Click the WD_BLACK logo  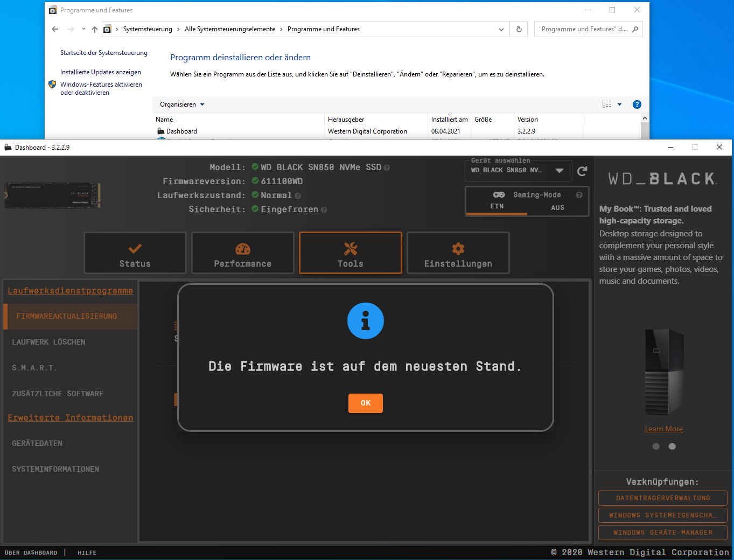[663, 179]
